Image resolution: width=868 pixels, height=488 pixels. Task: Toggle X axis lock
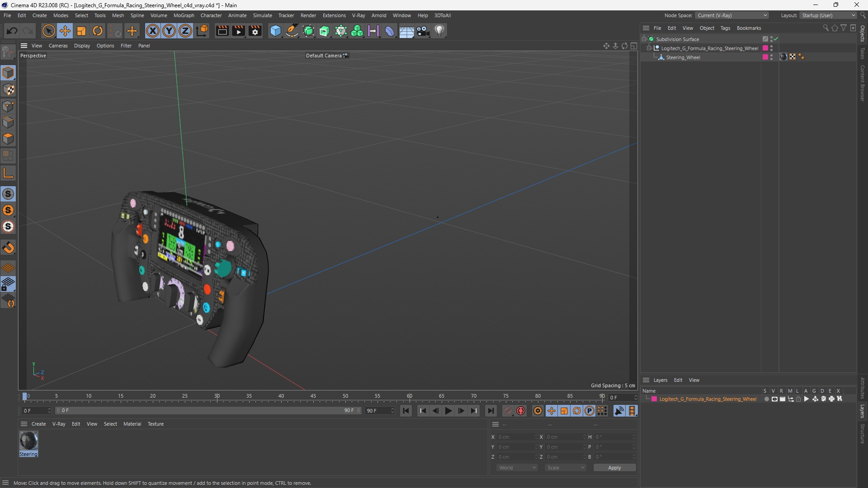point(153,31)
